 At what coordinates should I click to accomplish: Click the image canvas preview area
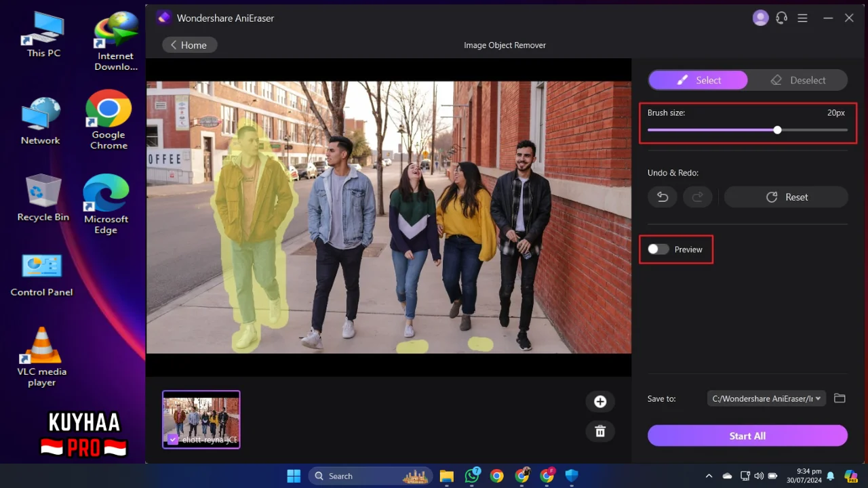pos(389,218)
